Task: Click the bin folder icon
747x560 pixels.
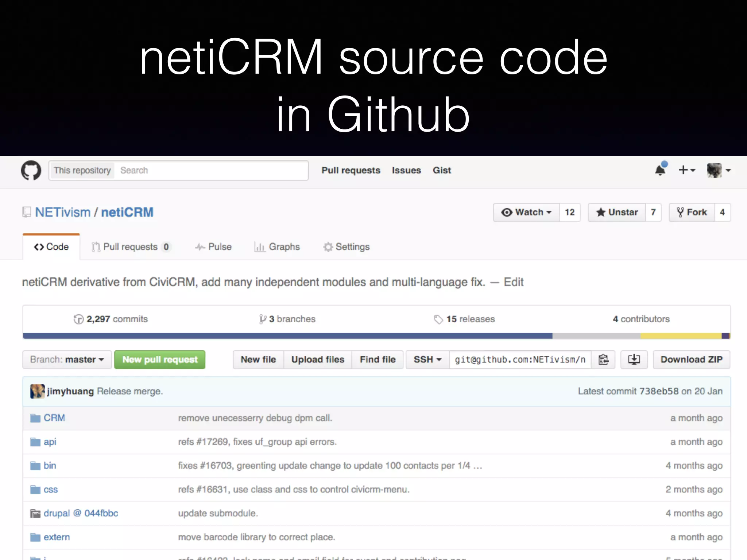Action: [x=35, y=466]
